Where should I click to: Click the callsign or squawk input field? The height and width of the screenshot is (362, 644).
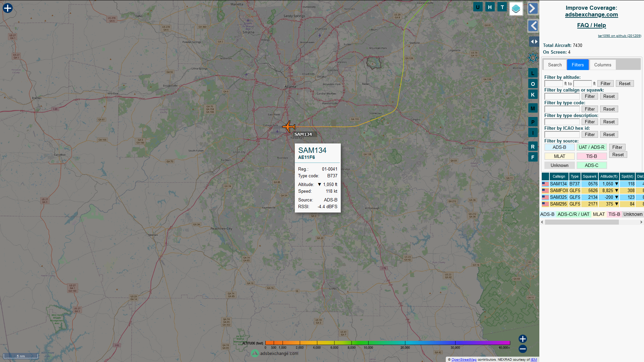tap(562, 96)
